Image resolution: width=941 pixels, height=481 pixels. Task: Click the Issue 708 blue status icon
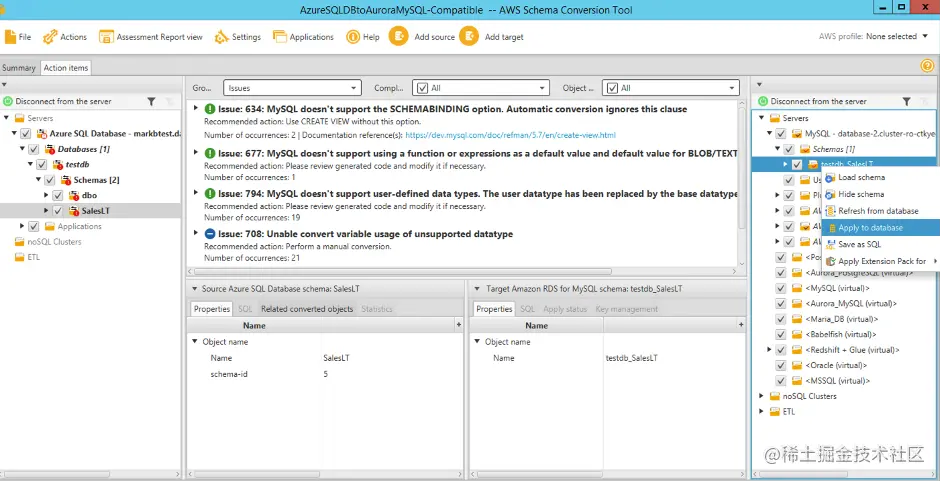[x=209, y=234]
